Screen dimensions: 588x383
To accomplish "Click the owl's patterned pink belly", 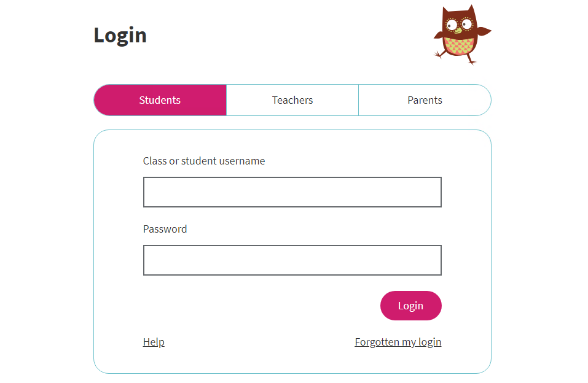I will point(458,47).
